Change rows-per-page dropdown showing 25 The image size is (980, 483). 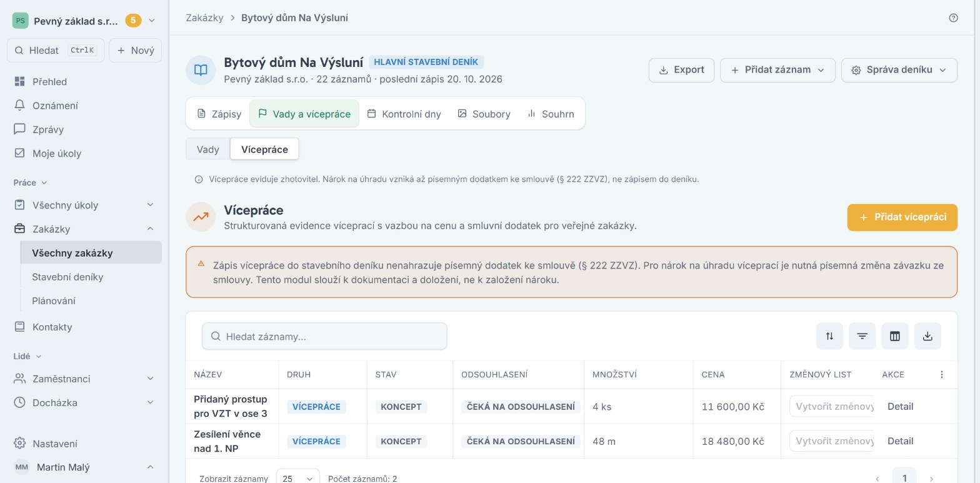coord(297,479)
